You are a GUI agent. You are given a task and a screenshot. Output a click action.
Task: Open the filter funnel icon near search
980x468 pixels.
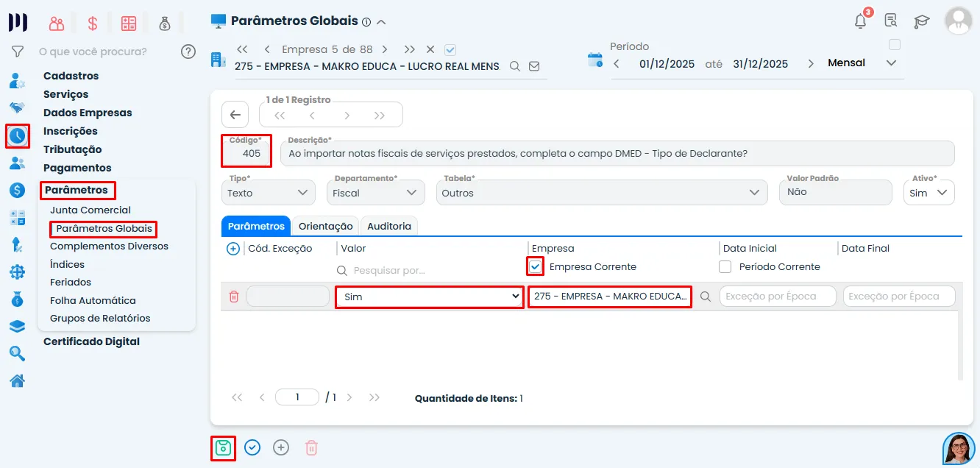coord(16,51)
